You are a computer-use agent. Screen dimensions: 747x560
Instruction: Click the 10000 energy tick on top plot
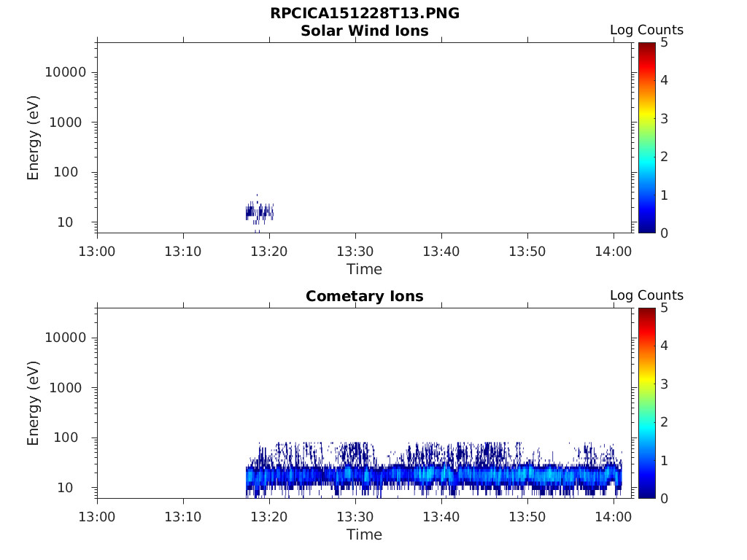(66, 72)
